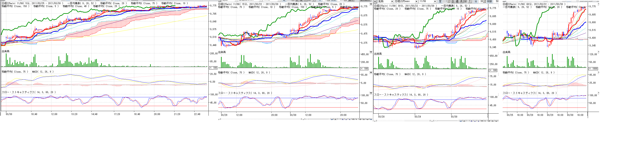Collapse the 15-minute chart's MACD pane via triangle arrow
Viewport: 644px width, 164px height.
tap(371, 73)
